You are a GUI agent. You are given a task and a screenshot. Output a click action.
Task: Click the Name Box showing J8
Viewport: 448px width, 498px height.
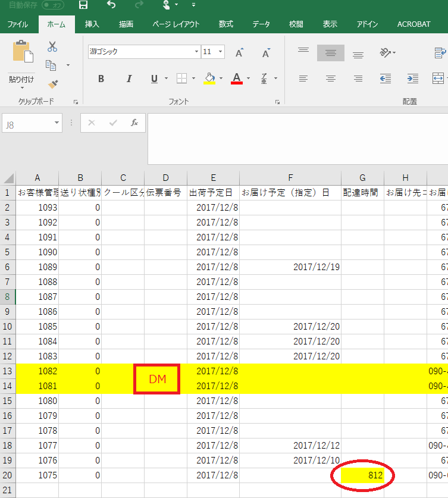pyautogui.click(x=28, y=123)
